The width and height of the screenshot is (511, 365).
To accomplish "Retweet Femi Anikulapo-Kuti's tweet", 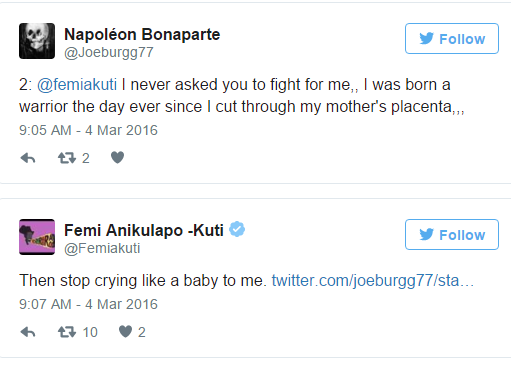I will tap(67, 332).
